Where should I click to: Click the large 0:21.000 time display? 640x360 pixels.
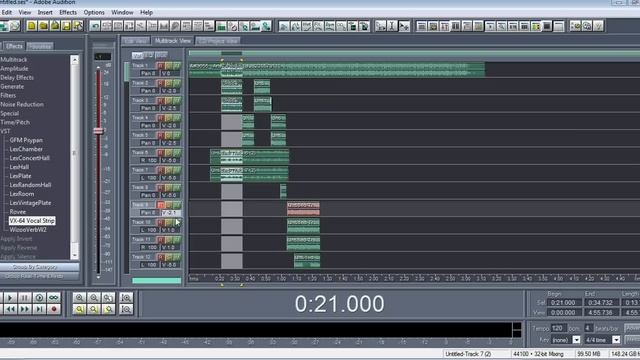pyautogui.click(x=339, y=304)
